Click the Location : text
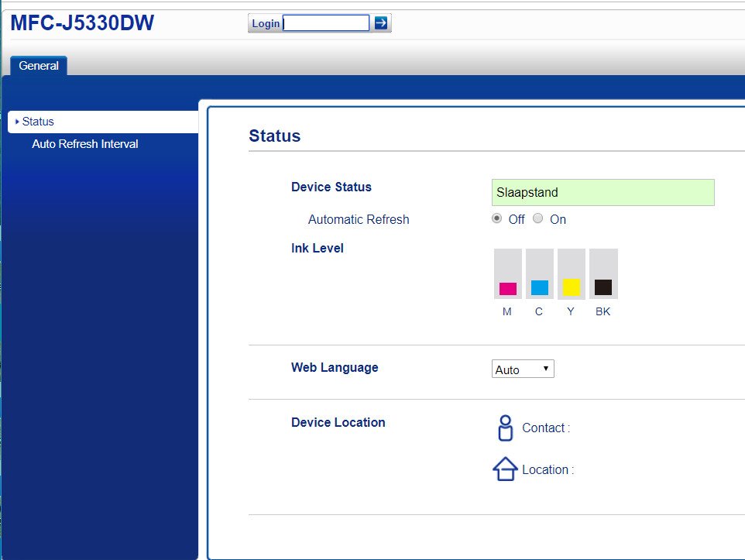 coord(548,469)
